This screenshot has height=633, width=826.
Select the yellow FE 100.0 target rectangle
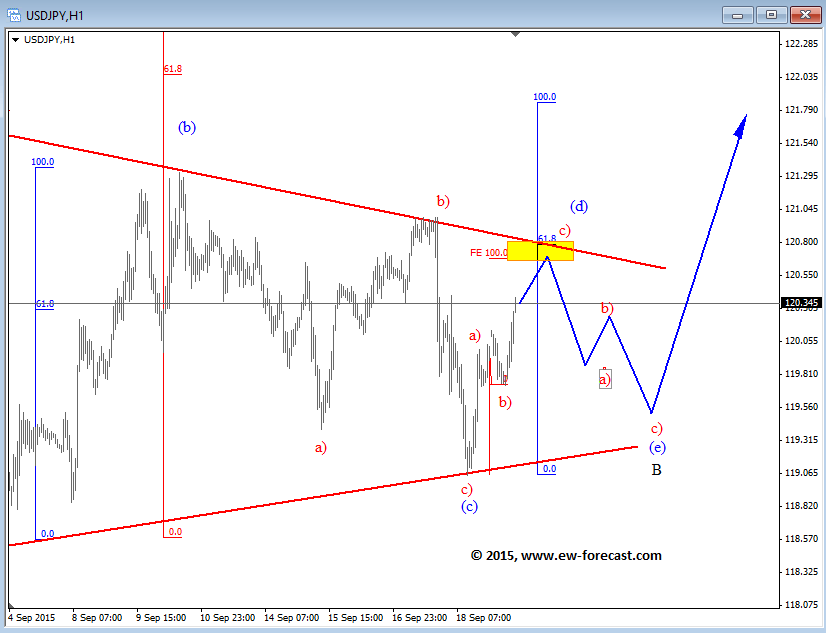point(540,251)
